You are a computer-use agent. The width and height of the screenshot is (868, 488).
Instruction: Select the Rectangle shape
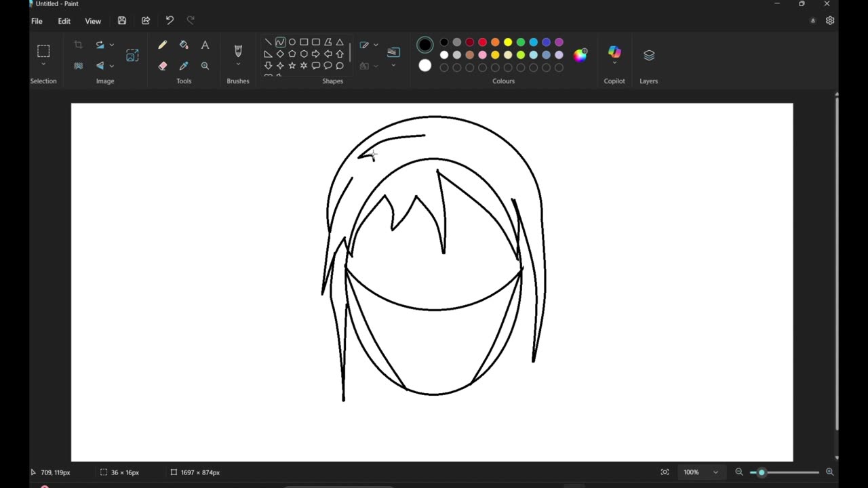click(304, 42)
